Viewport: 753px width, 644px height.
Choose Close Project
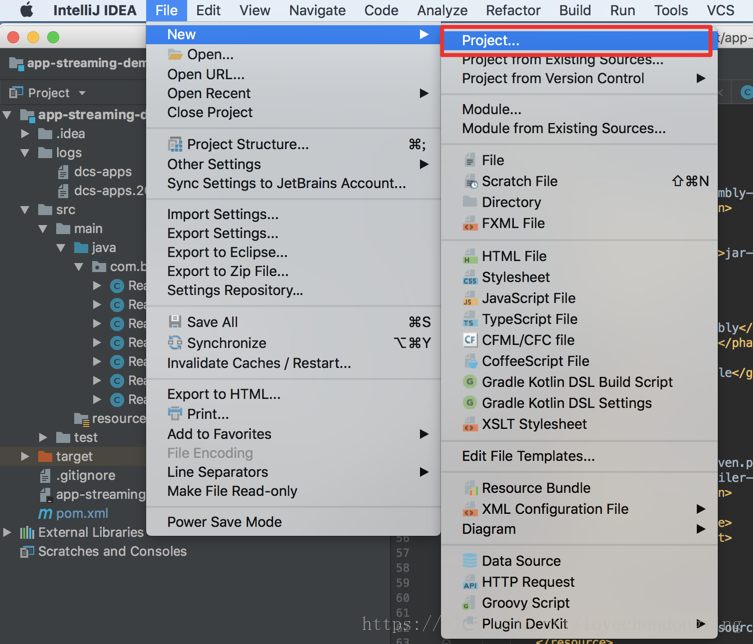pos(293,112)
